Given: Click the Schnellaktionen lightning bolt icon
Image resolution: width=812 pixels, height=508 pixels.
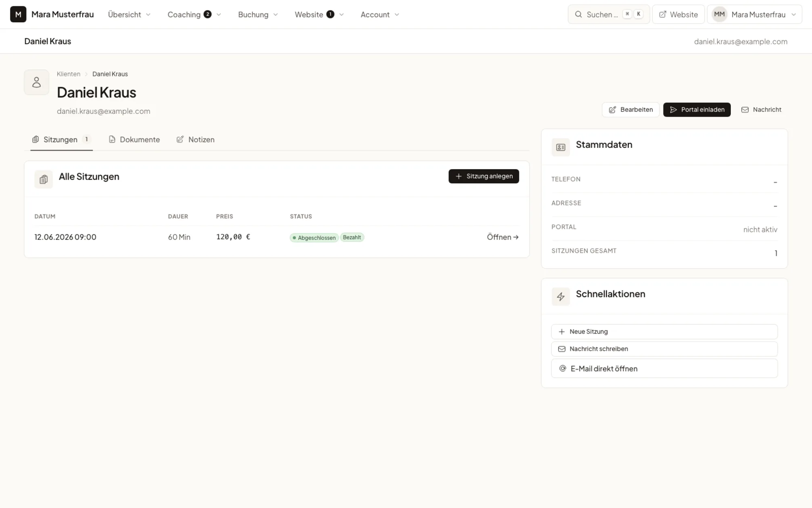Looking at the screenshot, I should [561, 297].
